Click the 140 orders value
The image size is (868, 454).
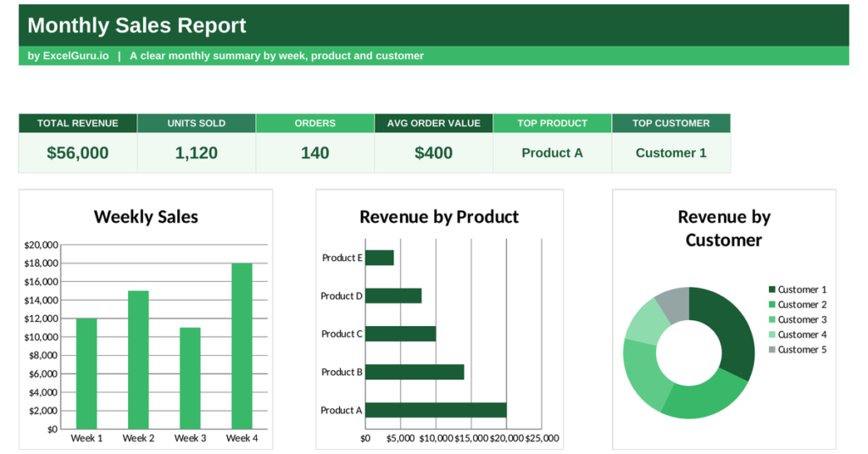315,153
